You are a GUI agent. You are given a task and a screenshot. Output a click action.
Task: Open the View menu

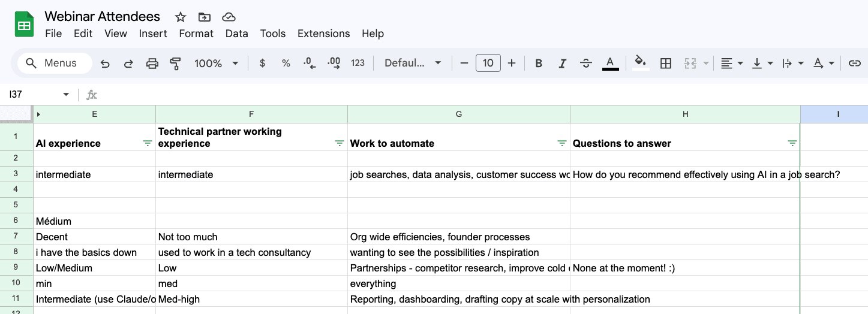[x=116, y=34]
